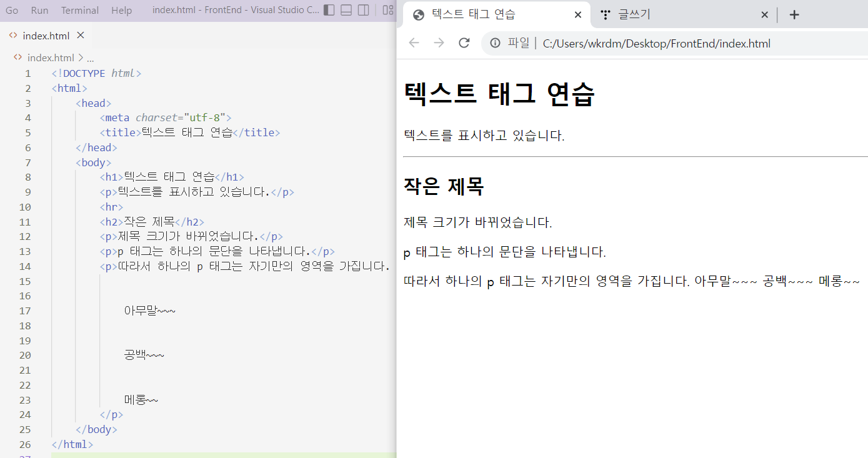Place cursor on the <!DOCTYPE html> line
This screenshot has width=868, height=458.
pos(96,73)
